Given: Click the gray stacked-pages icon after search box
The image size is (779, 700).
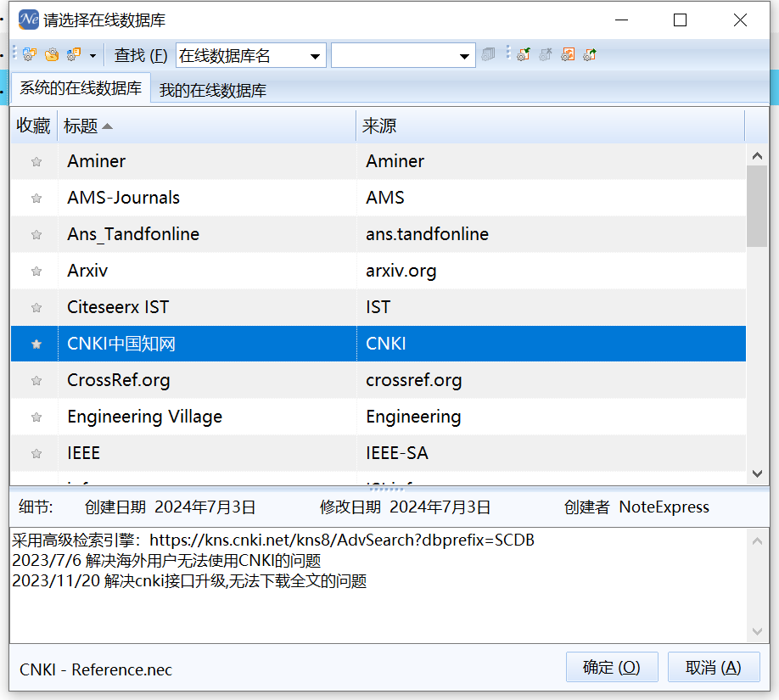Looking at the screenshot, I should point(489,54).
